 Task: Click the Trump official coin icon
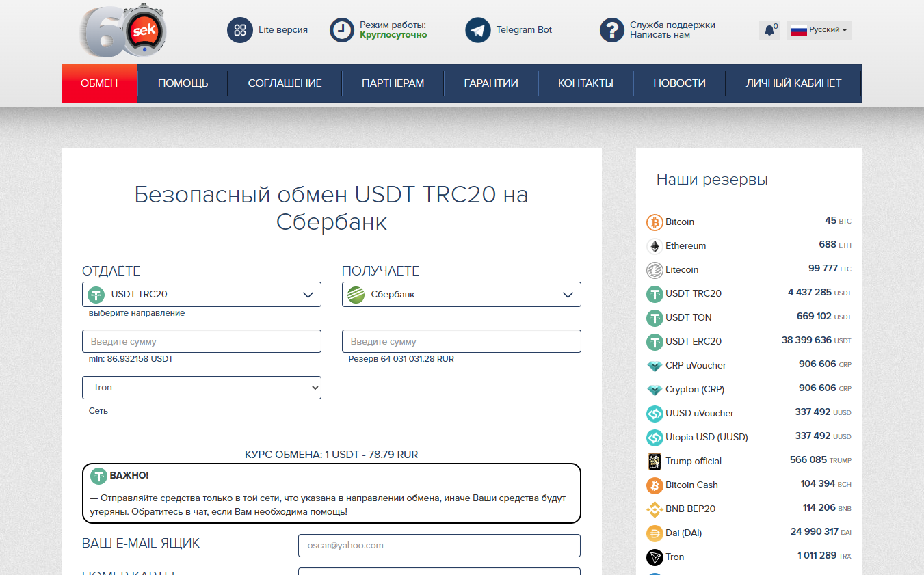pyautogui.click(x=655, y=462)
